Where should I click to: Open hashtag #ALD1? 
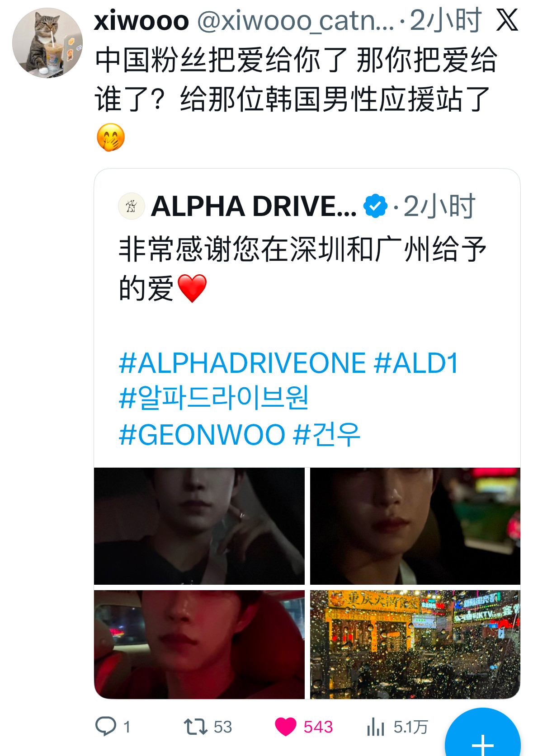(x=417, y=363)
